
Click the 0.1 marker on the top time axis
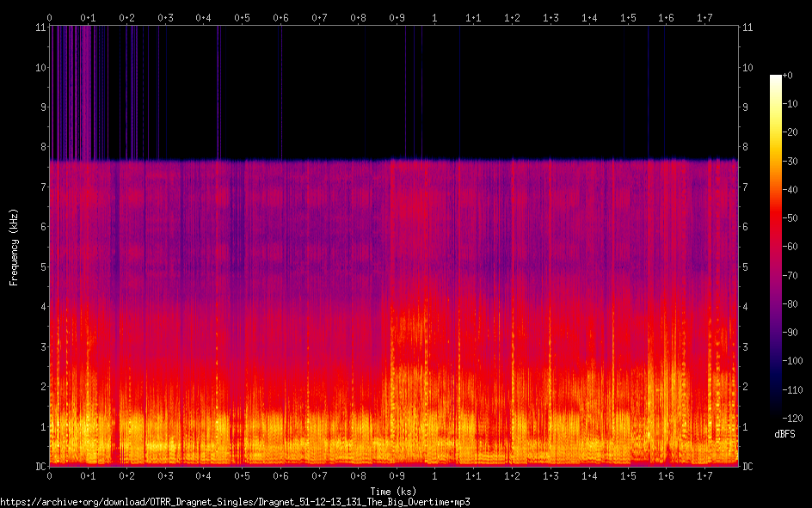pos(88,17)
